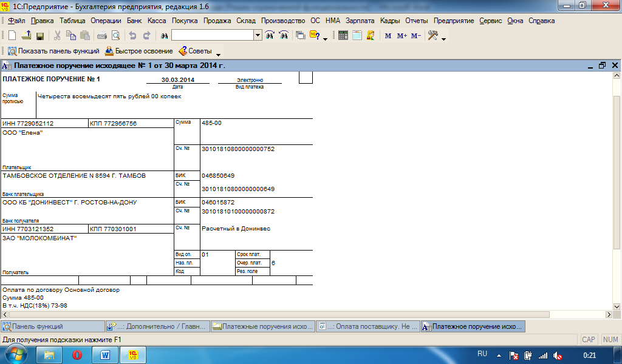This screenshot has height=364, width=622.
Task: Open the Покупка menu
Action: click(x=185, y=21)
